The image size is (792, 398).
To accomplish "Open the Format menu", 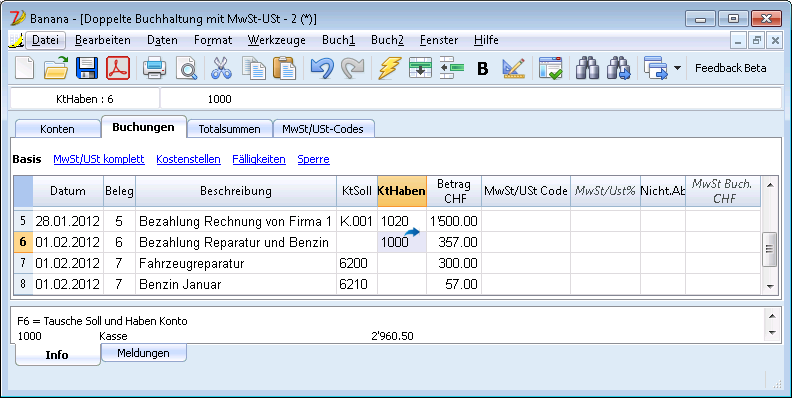I will point(213,40).
